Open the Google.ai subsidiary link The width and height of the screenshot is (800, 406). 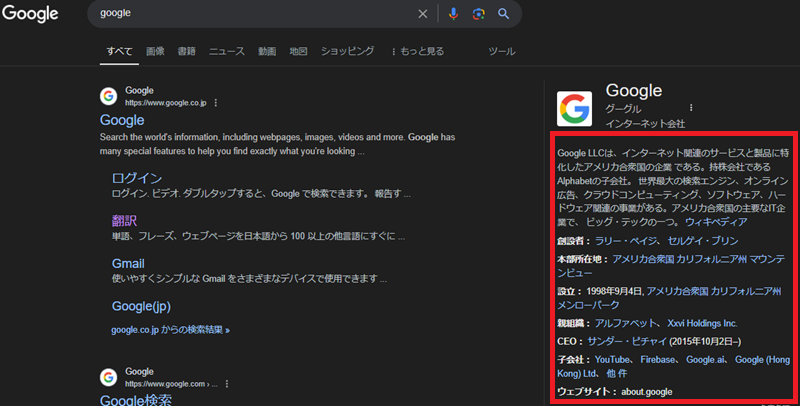(x=705, y=360)
